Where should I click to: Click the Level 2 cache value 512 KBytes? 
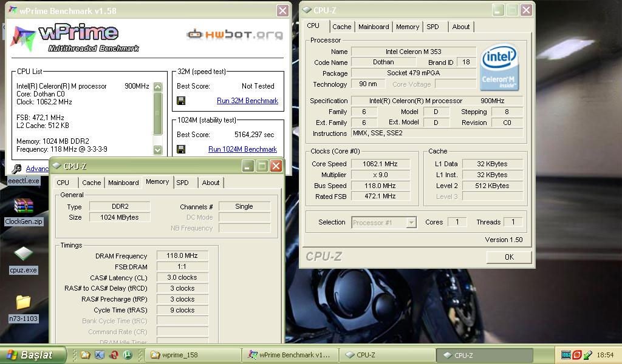pyautogui.click(x=492, y=186)
